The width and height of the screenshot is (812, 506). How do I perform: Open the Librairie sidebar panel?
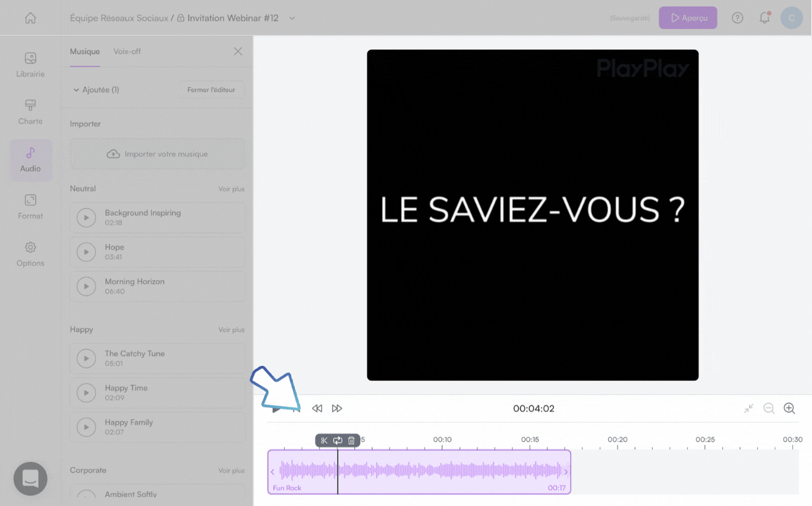coord(30,65)
